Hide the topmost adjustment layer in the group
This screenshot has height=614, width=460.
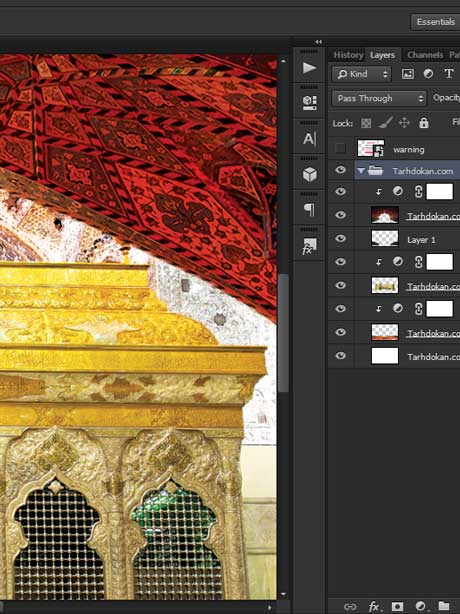pyautogui.click(x=341, y=191)
